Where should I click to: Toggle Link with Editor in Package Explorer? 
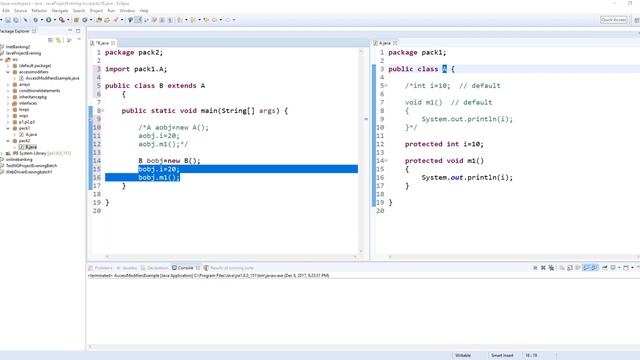(x=58, y=40)
